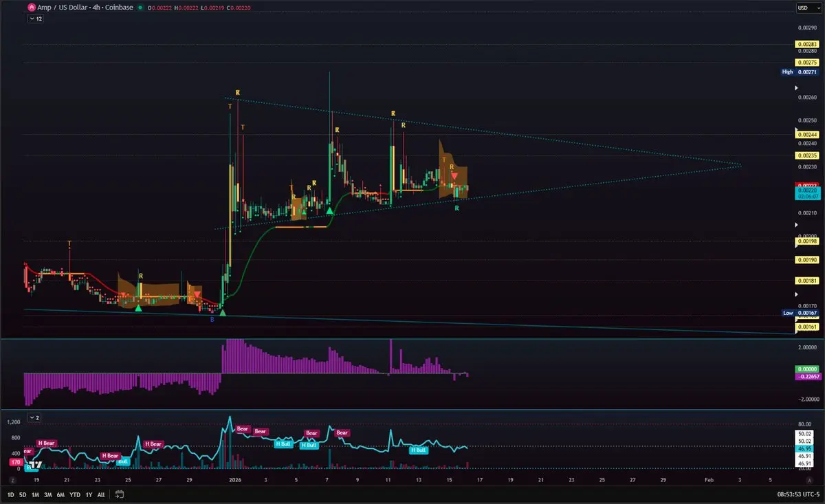Select the YTD time range
Screen dimensions: 825x504
pyautogui.click(x=75, y=494)
